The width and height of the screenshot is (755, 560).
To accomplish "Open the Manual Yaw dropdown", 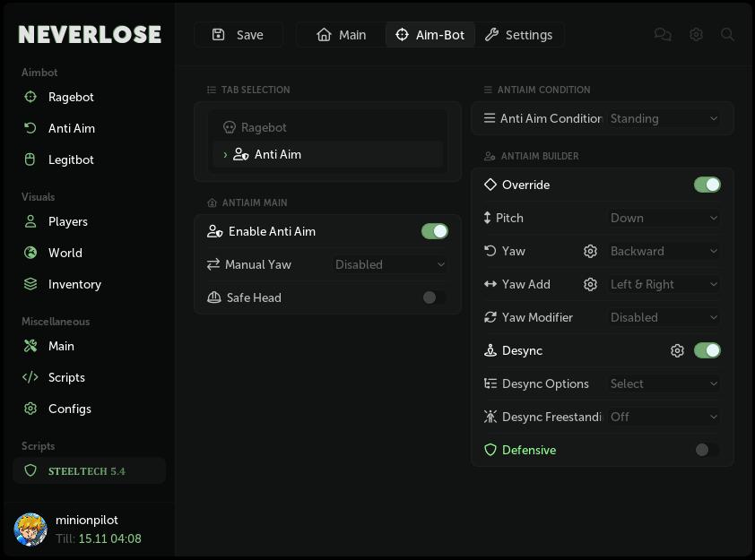I will (390, 264).
